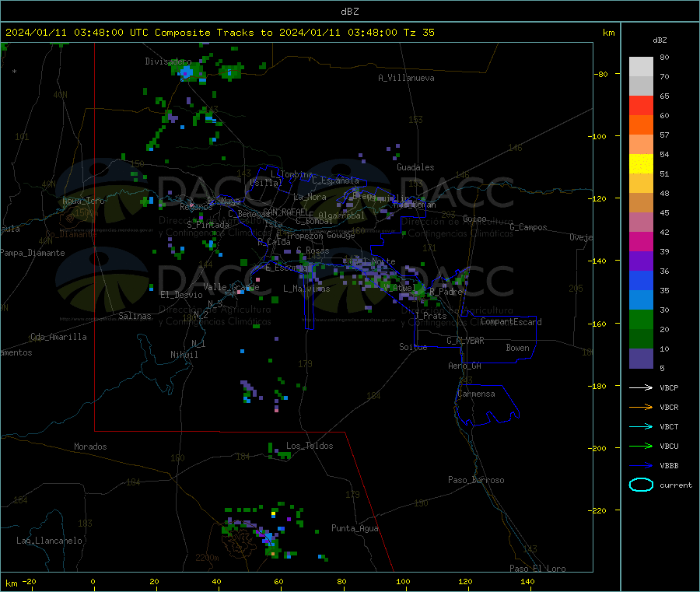
Task: Select the magenta 39 dBZ color swatch
Action: point(641,241)
